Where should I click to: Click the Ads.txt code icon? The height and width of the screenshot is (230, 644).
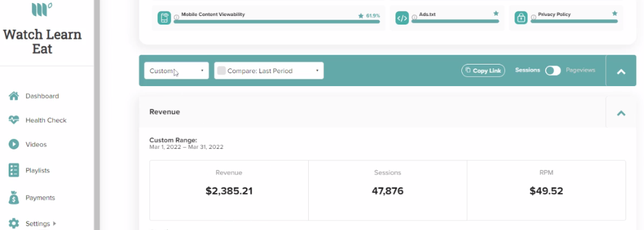(402, 18)
